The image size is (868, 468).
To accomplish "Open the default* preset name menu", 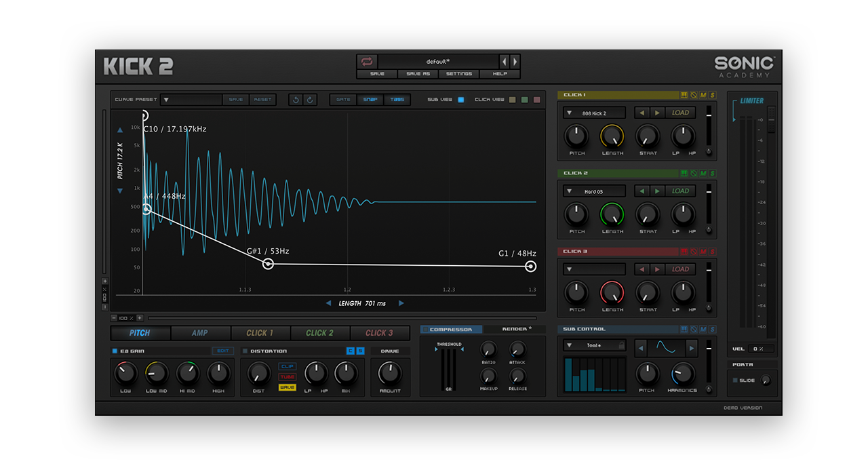I will coord(438,61).
